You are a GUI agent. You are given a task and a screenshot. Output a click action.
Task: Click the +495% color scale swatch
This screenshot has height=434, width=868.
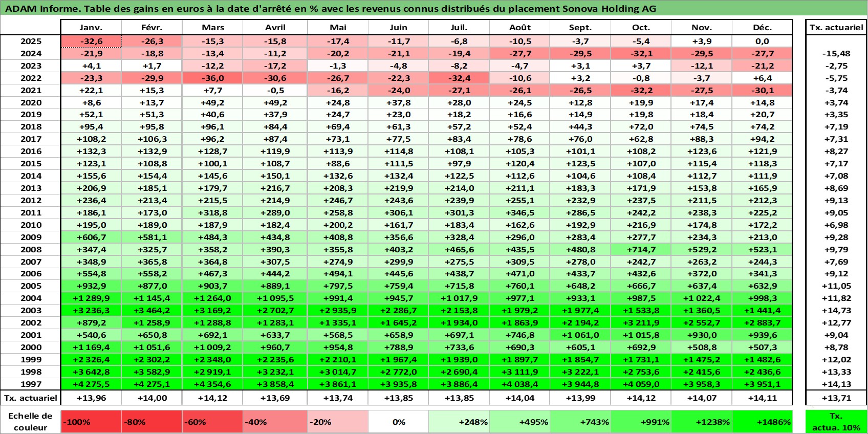point(519,422)
